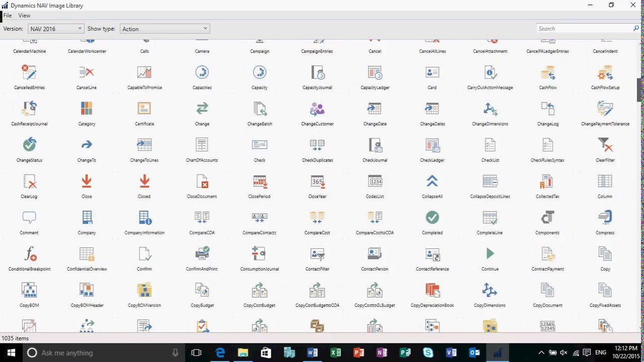The image size is (644, 362).
Task: Select the Compress icon
Action: tap(605, 217)
